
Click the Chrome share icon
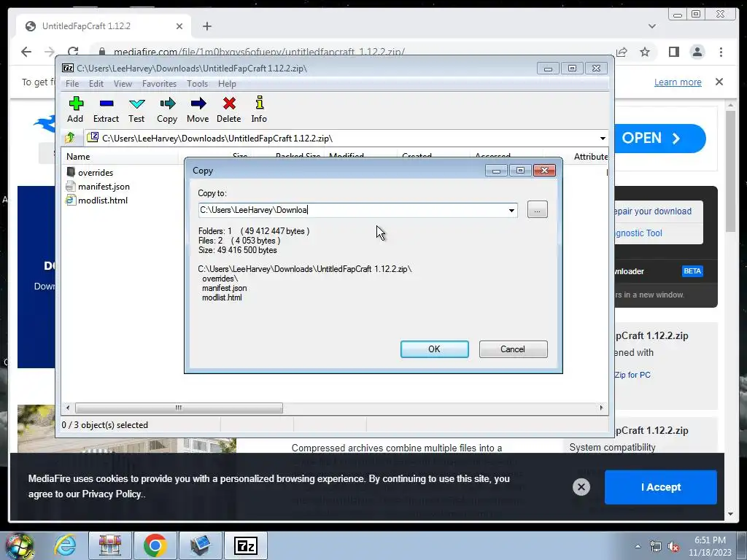(x=622, y=52)
